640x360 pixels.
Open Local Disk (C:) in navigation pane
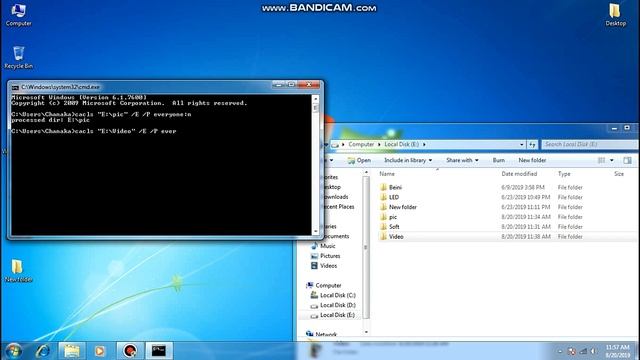(333, 295)
